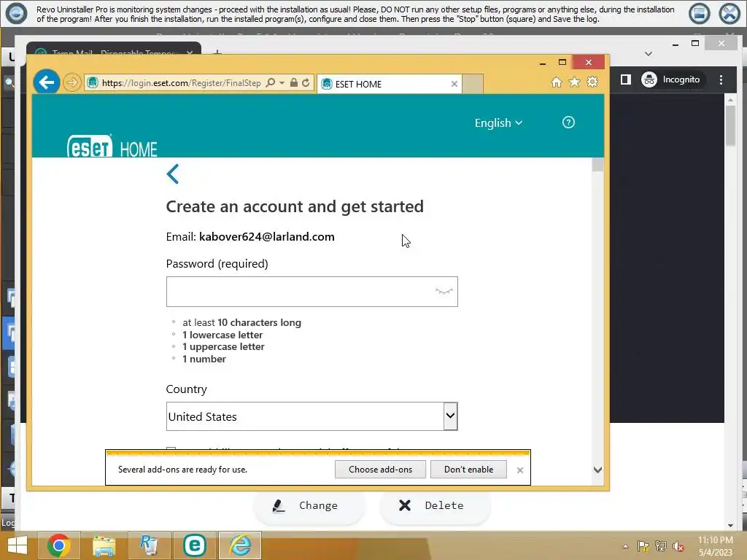747x560 pixels.
Task: Click the Password input field
Action: click(312, 292)
